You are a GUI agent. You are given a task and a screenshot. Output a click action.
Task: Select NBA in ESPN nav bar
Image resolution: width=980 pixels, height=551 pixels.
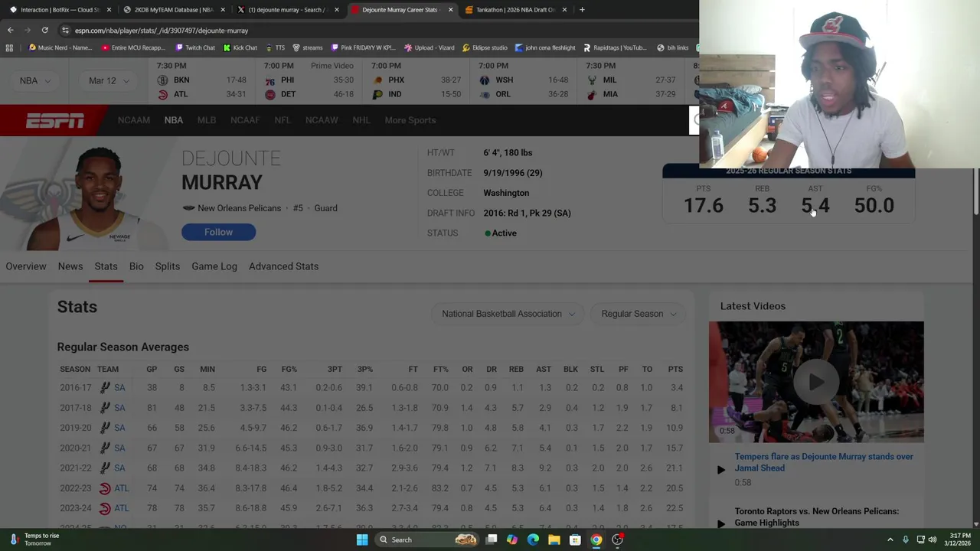pyautogui.click(x=174, y=120)
